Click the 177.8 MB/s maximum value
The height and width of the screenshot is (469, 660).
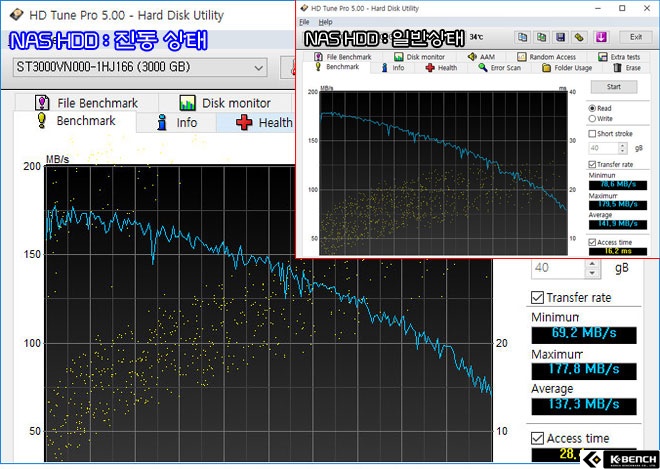pyautogui.click(x=584, y=370)
